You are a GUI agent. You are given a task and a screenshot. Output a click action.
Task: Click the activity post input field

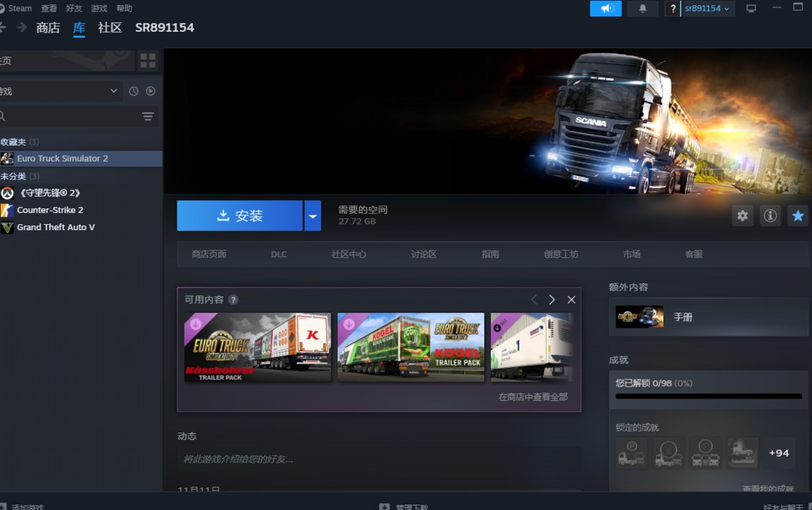click(x=379, y=459)
